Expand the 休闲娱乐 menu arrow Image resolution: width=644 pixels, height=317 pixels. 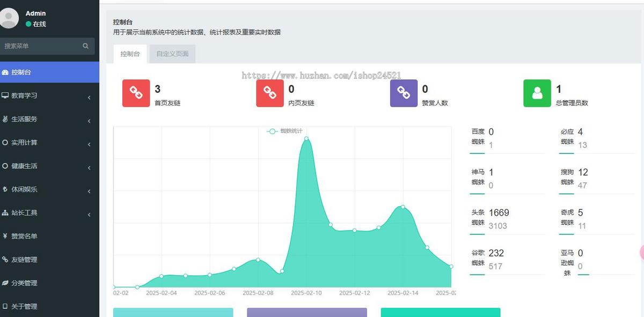click(89, 191)
